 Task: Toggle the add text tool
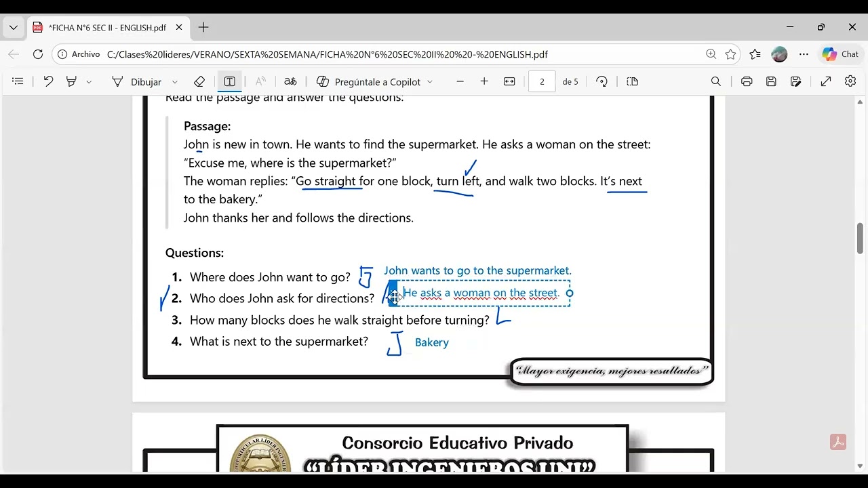click(230, 81)
